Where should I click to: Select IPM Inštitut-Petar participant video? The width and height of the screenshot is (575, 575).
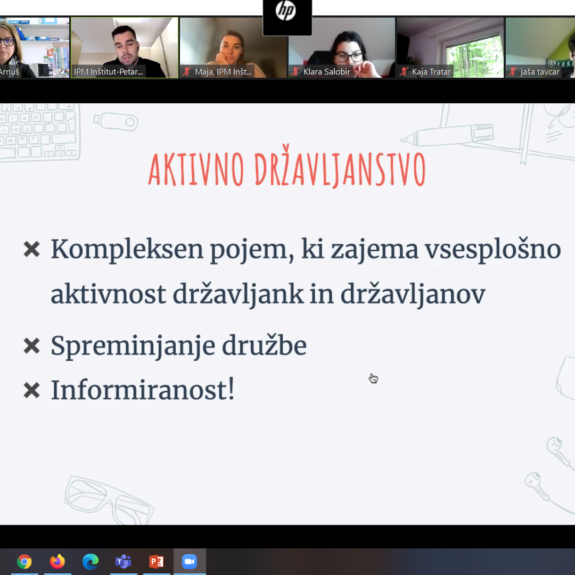(125, 48)
